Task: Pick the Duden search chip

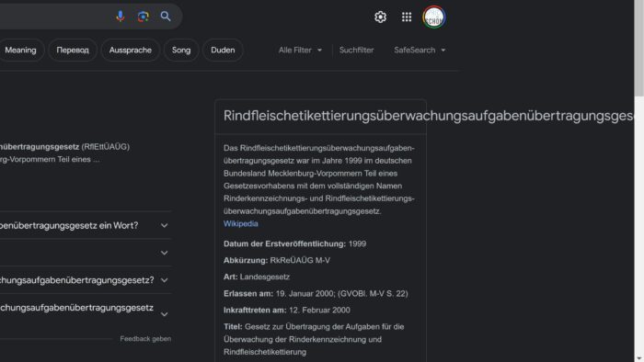Action: coord(223,50)
